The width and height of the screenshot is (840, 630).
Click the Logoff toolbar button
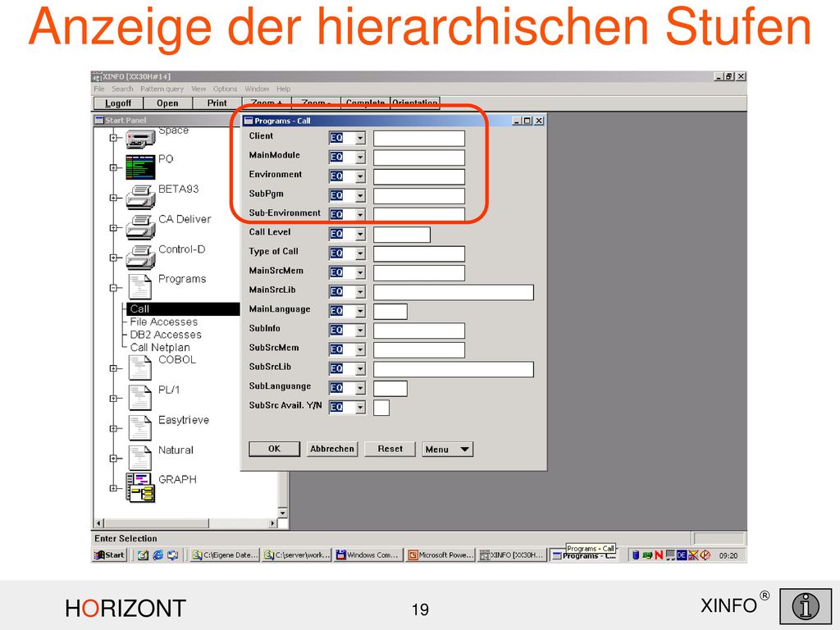(x=118, y=103)
